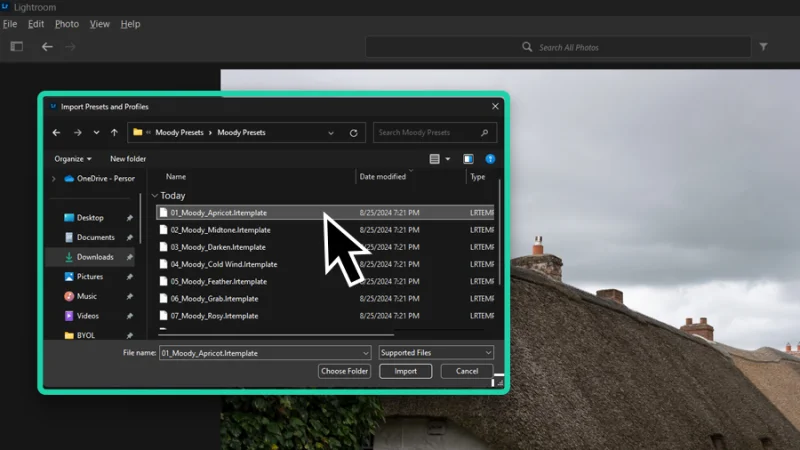Open the Supported Files type dropdown

point(436,353)
